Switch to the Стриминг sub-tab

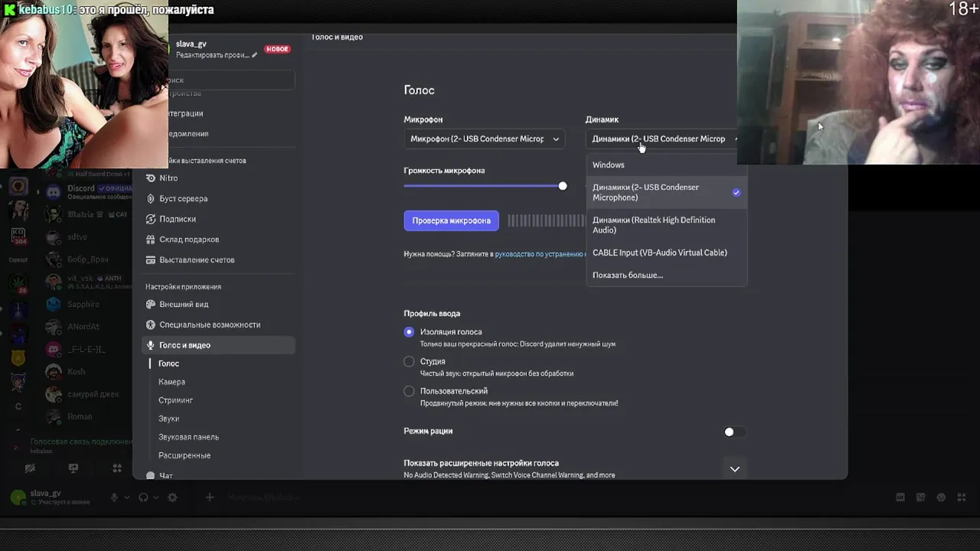coord(175,400)
